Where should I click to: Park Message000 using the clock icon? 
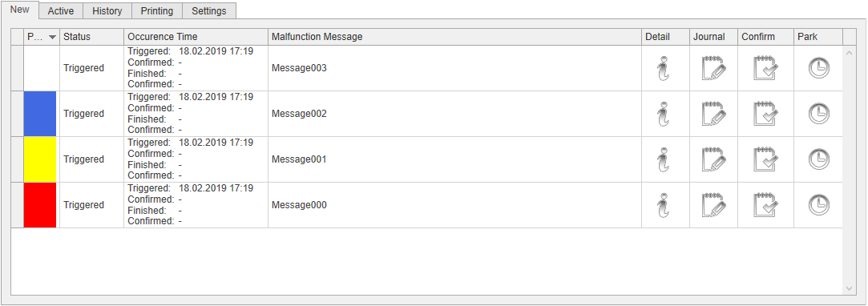[x=819, y=205]
